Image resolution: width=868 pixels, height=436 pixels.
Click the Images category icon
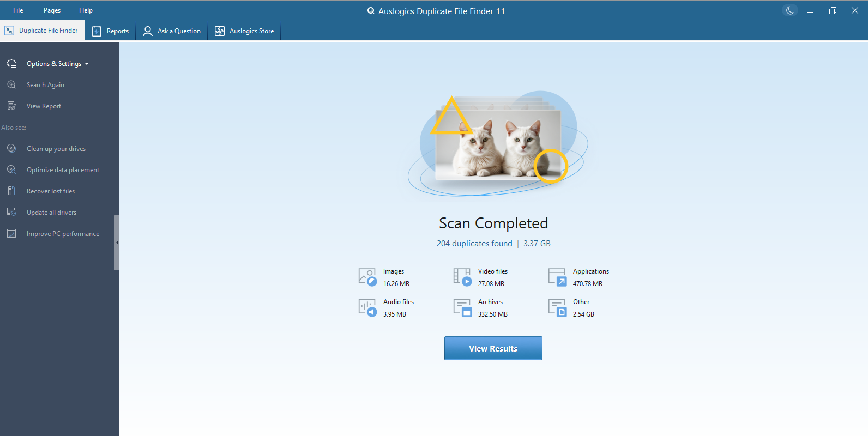pos(367,277)
